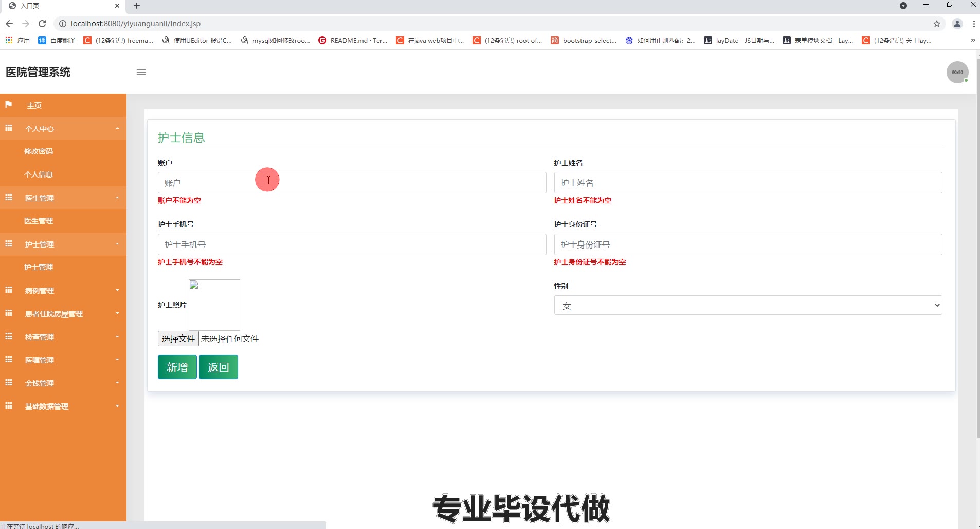Screen dimensions: 980x529
Task: Click grid icon next to 医生管理 header
Action: coord(9,198)
